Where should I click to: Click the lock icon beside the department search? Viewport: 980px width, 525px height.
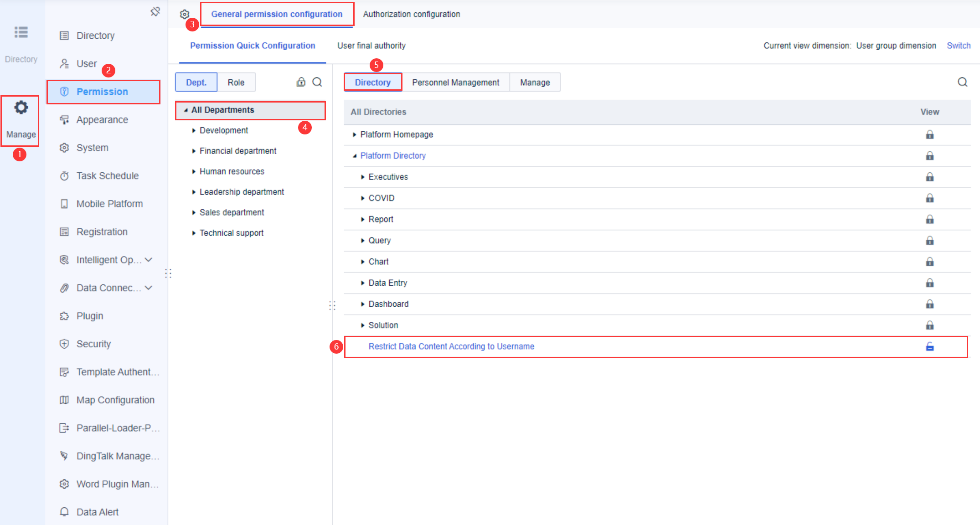pyautogui.click(x=301, y=82)
